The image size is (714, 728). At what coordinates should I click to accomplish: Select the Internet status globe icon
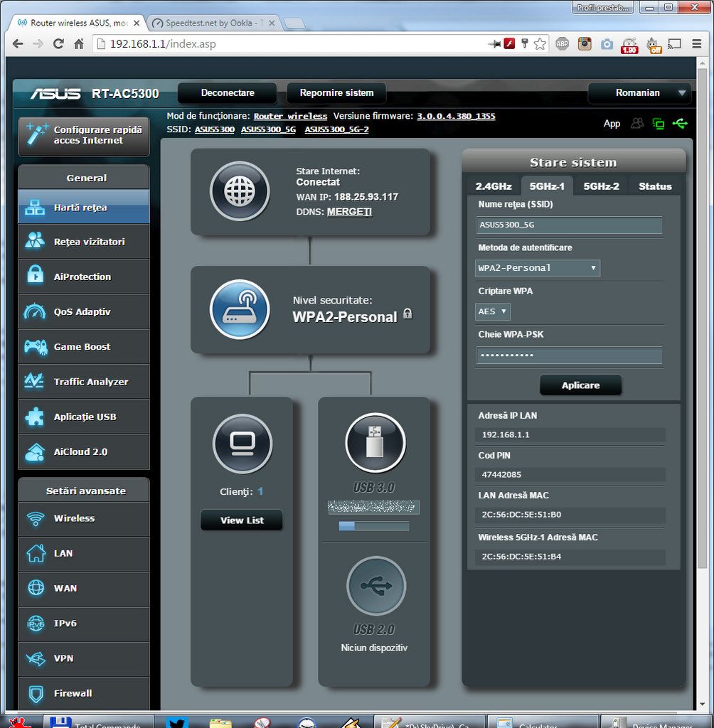tap(240, 191)
